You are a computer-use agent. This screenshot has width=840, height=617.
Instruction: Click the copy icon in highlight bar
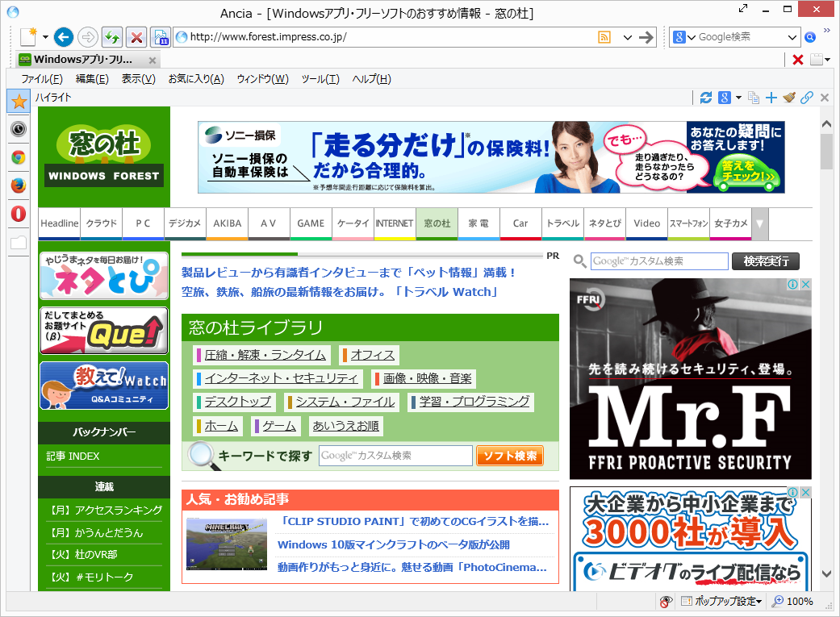754,97
